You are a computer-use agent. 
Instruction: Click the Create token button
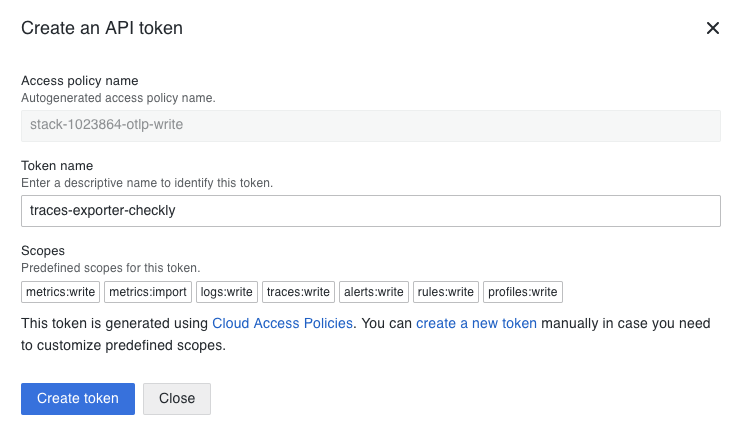tap(77, 398)
